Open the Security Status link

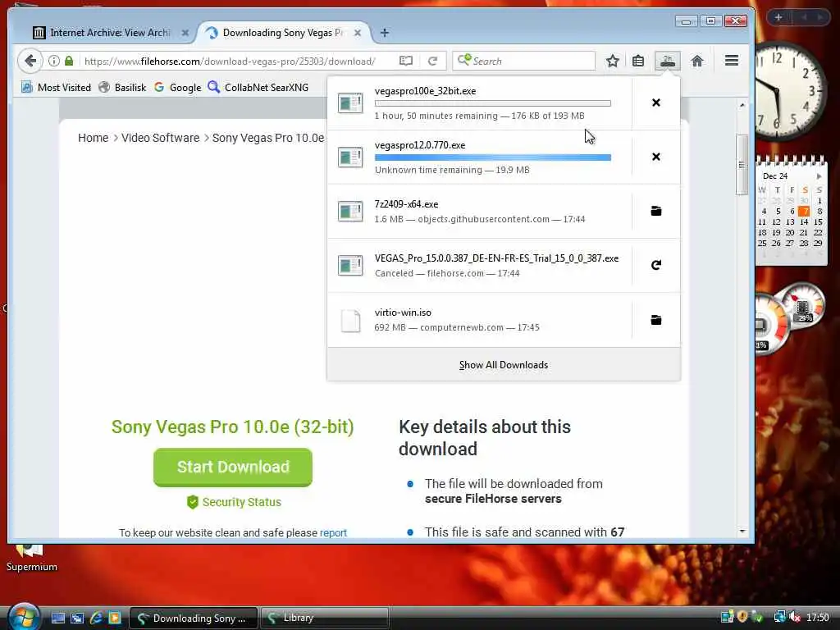[234, 502]
